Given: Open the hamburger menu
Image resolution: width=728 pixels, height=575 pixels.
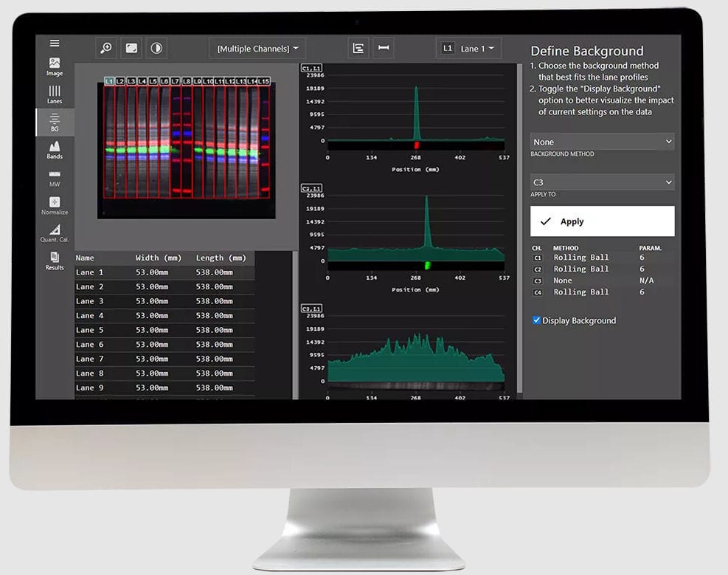Looking at the screenshot, I should coord(54,43).
